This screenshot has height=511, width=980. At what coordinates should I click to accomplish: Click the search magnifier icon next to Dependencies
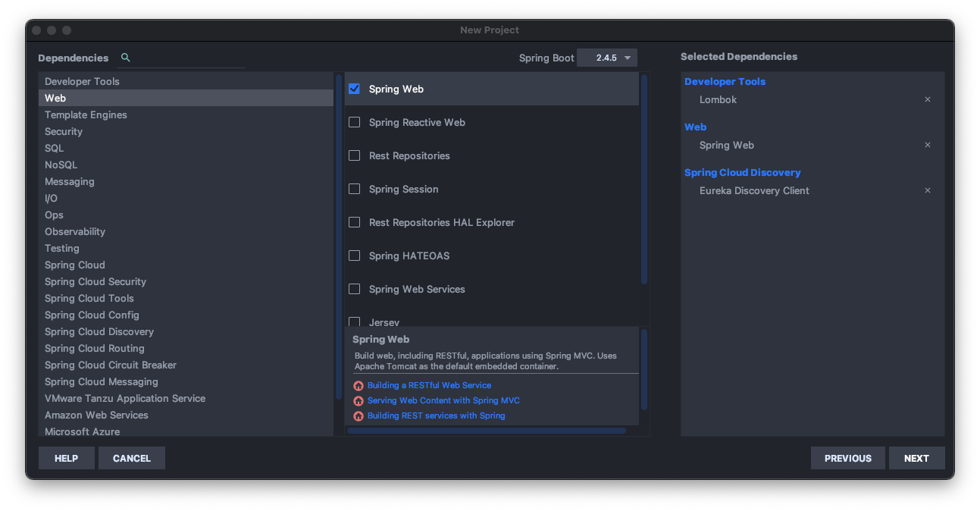tap(126, 58)
